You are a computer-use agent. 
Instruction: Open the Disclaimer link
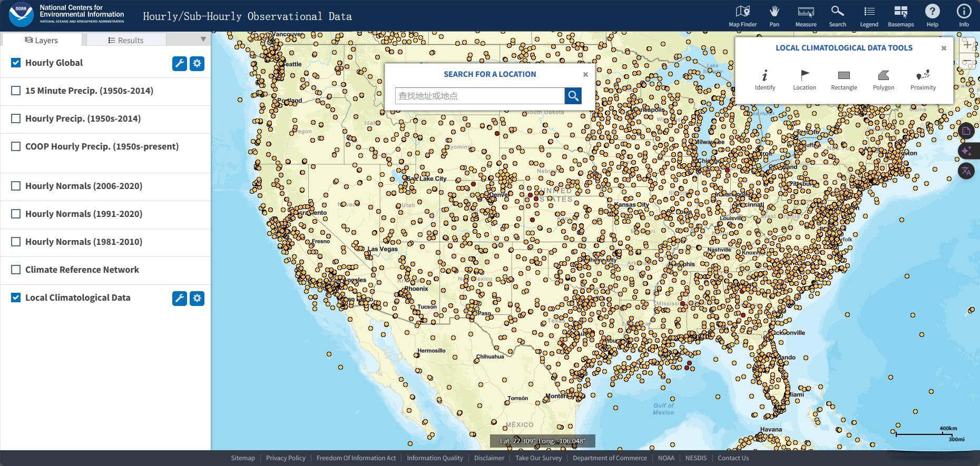[x=489, y=458]
